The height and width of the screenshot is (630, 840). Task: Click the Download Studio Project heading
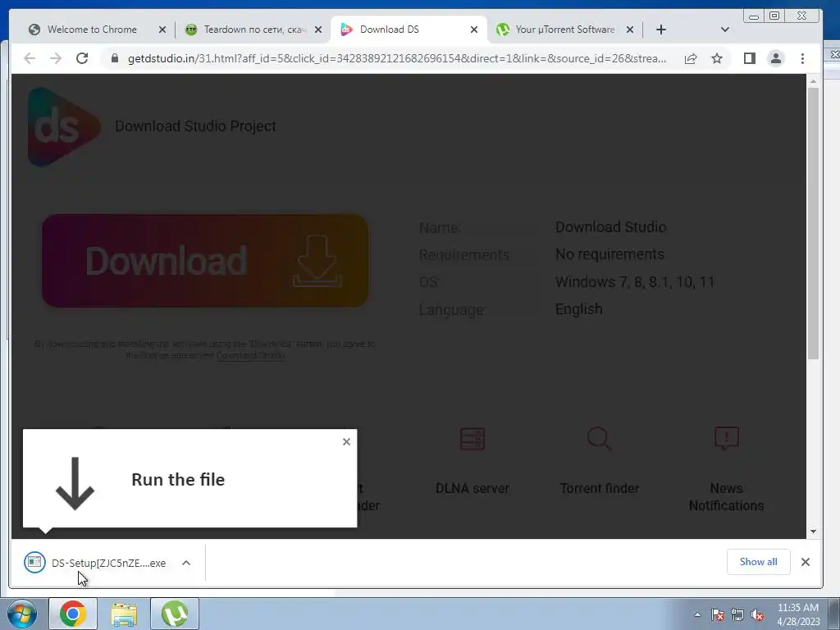(x=195, y=126)
